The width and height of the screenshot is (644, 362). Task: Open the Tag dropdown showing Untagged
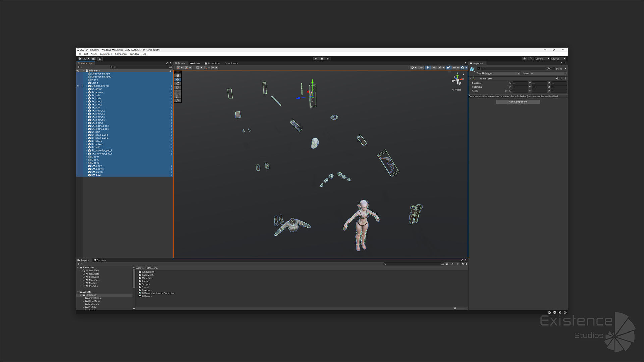click(500, 73)
